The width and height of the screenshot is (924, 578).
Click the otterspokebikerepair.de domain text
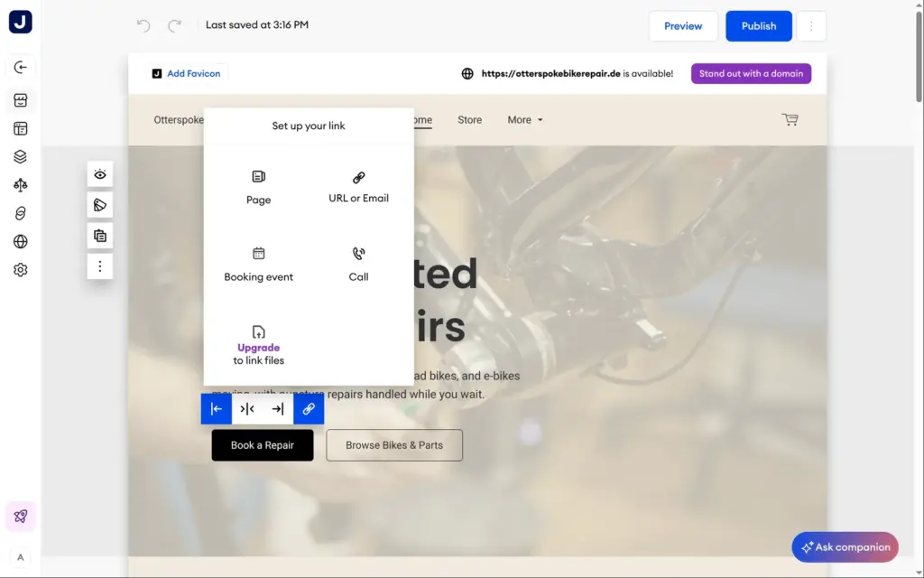coord(551,74)
